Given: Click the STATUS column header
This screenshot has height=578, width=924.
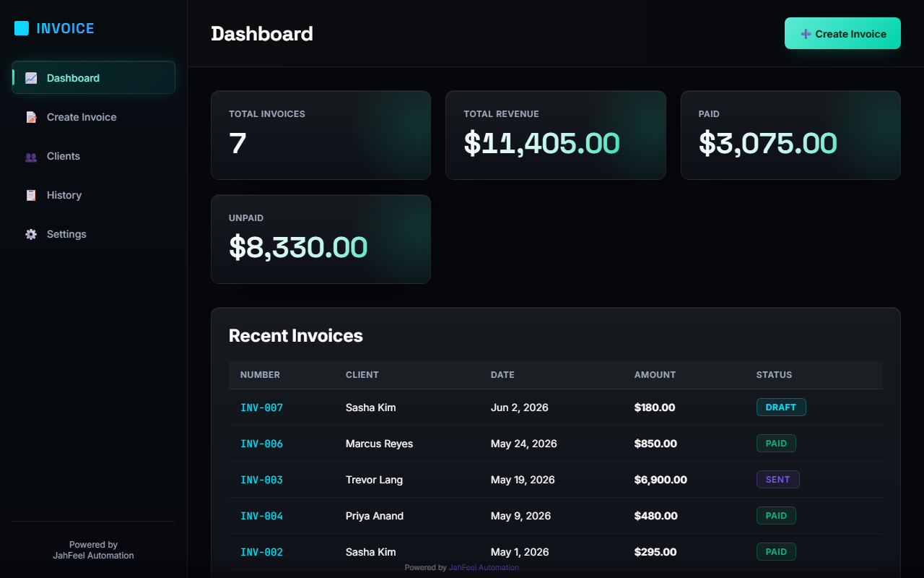Looking at the screenshot, I should (774, 375).
